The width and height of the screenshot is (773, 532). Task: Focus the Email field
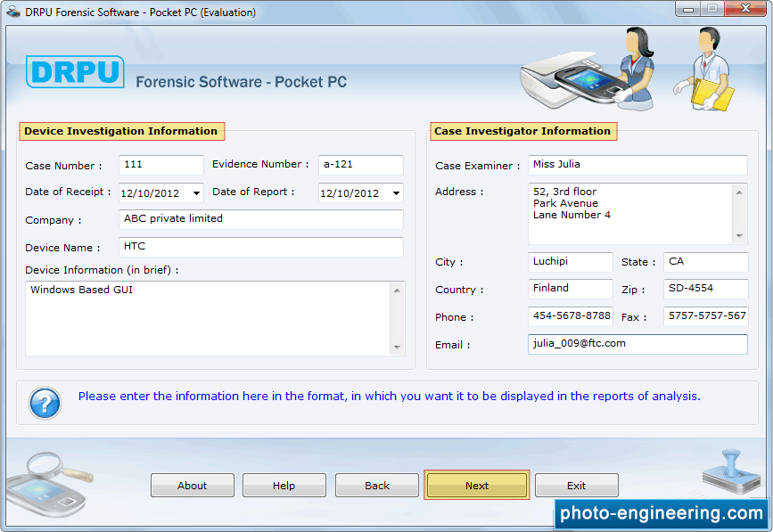[x=637, y=344]
